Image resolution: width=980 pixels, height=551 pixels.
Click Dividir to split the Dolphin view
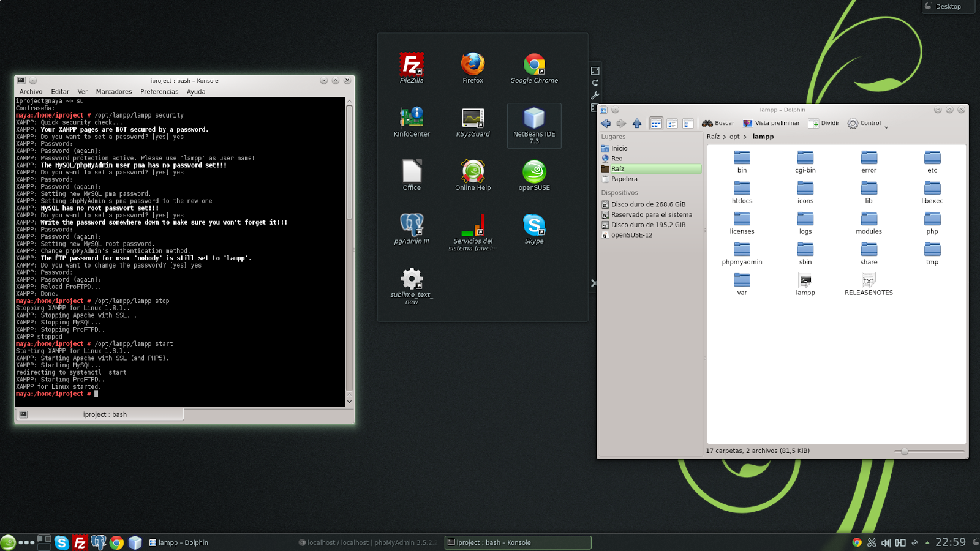(x=823, y=123)
